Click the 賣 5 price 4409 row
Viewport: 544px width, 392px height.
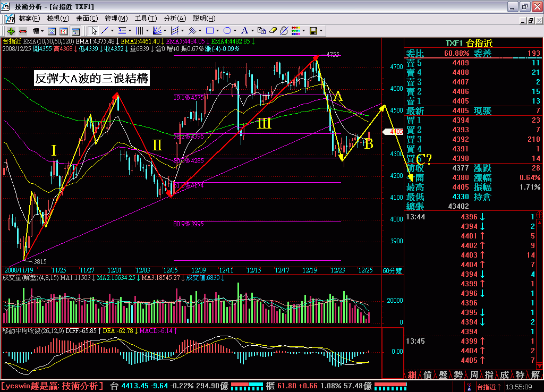pyautogui.click(x=473, y=63)
